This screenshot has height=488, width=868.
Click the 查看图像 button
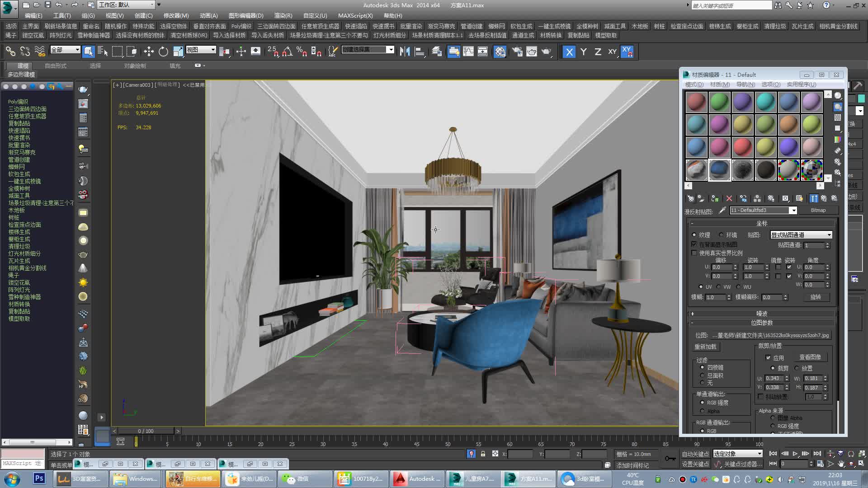coord(810,357)
